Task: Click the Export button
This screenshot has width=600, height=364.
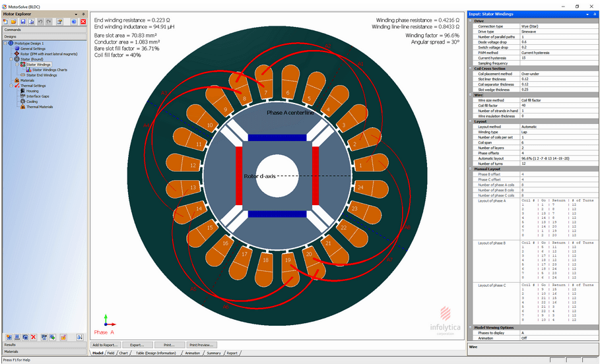Action: [x=137, y=345]
